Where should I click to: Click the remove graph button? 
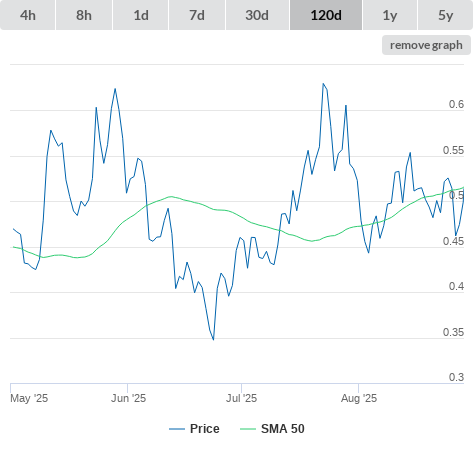click(x=426, y=45)
